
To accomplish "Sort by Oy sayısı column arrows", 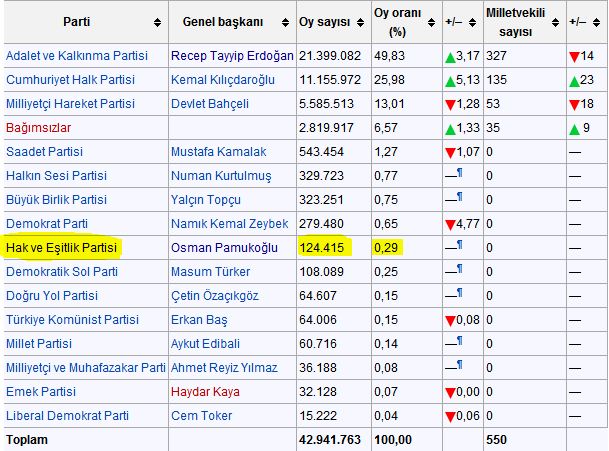I will pyautogui.click(x=360, y=23).
